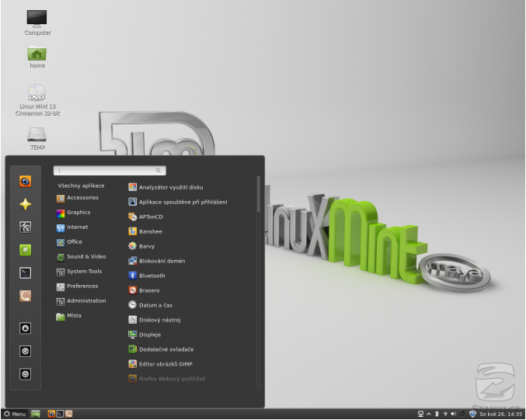Click the network computer icon in system tray
Image resolution: width=526 pixels, height=420 pixels.
click(x=420, y=415)
